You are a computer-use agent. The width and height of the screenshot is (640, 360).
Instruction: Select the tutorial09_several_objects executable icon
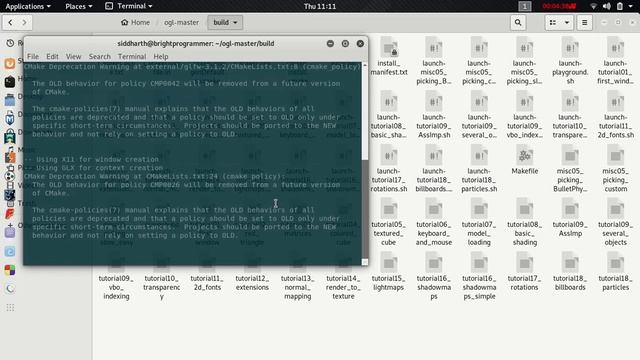click(x=615, y=209)
